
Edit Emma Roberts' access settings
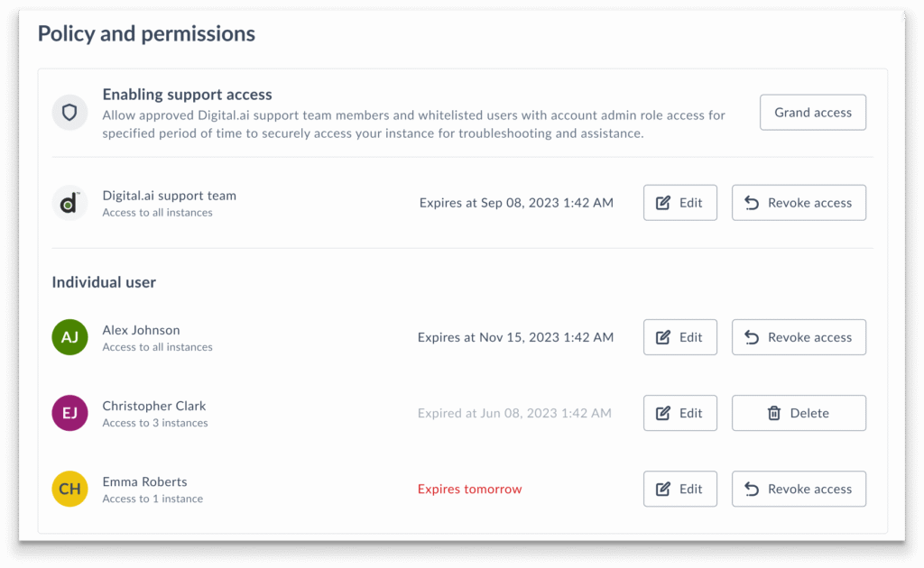pyautogui.click(x=679, y=489)
